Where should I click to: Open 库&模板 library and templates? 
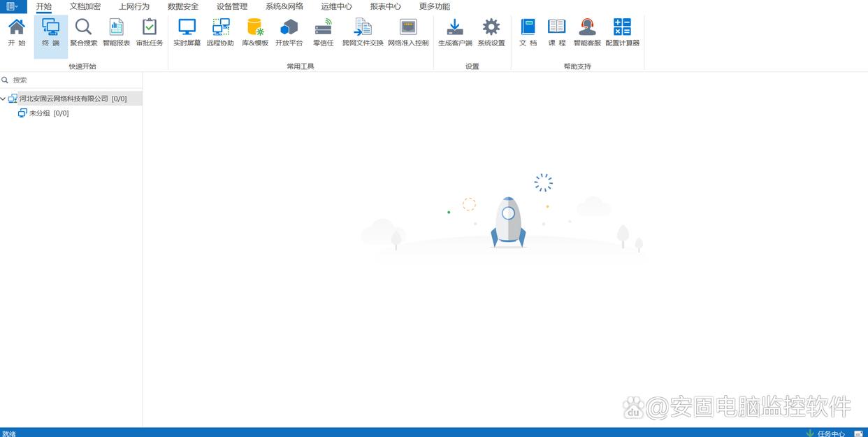click(255, 32)
